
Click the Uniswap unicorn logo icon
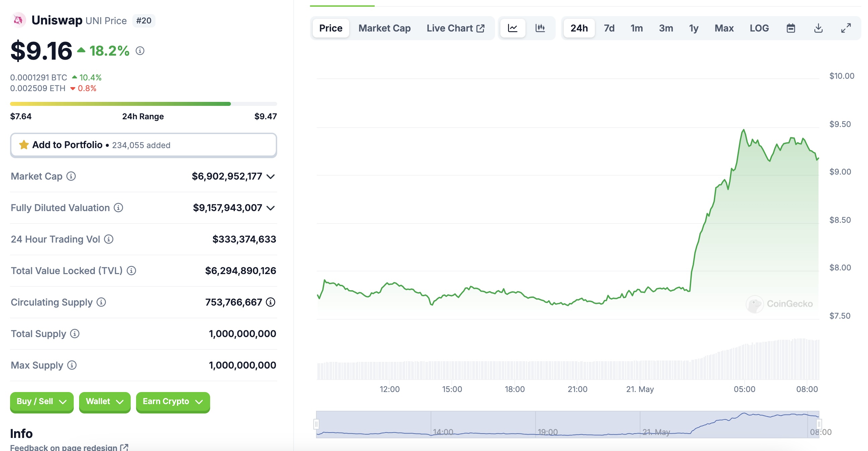point(18,20)
